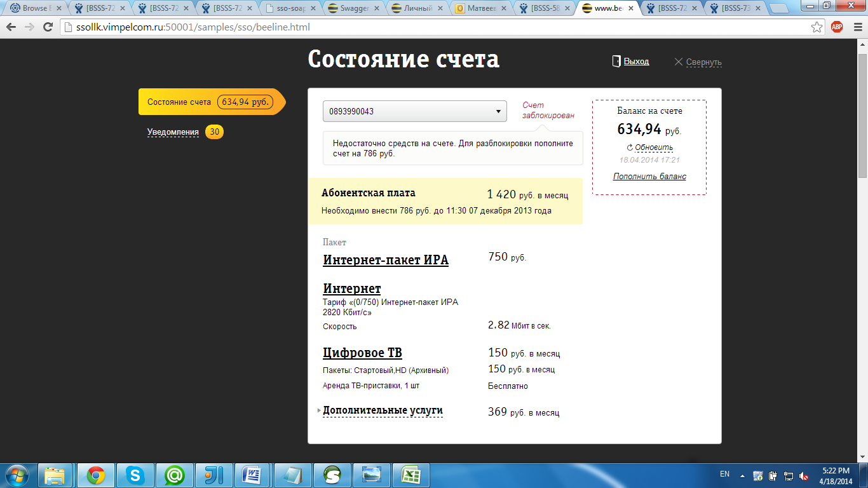Switch to the Личный tab

(417, 8)
